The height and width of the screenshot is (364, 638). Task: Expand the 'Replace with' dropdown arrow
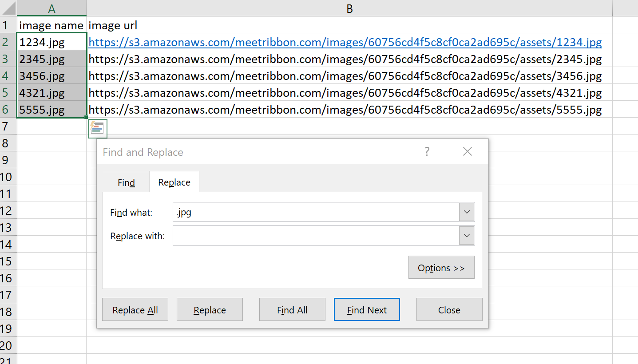pos(467,236)
